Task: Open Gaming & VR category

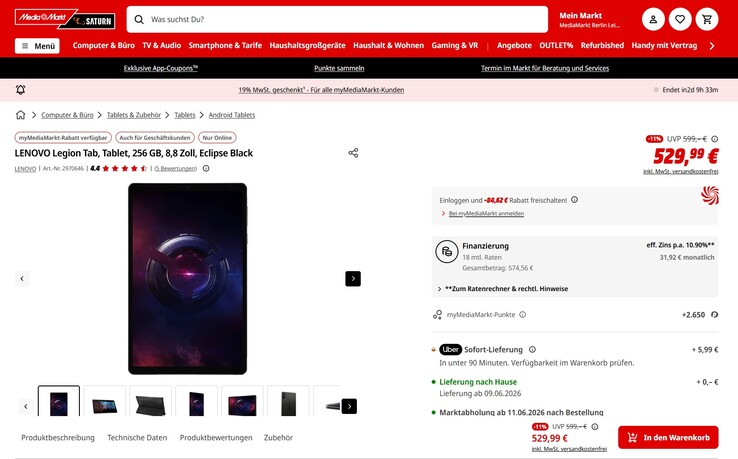Action: (x=455, y=45)
